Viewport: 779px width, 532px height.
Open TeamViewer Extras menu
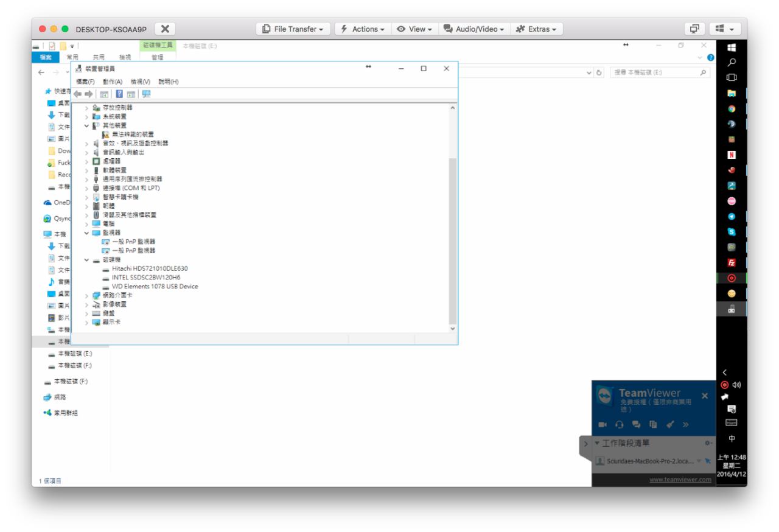537,29
